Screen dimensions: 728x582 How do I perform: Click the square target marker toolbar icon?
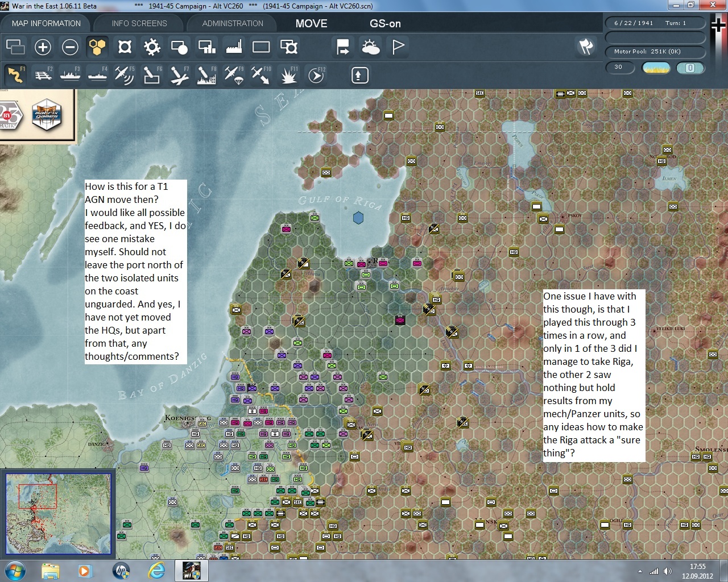(125, 47)
